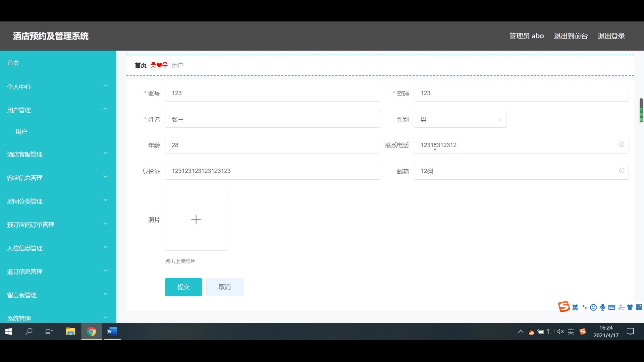
Task: Open File Explorer from the taskbar
Action: point(70,331)
